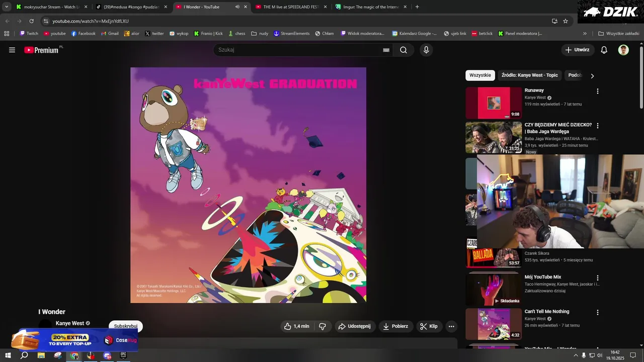The image size is (644, 362).
Task: Open options menu for Runaway video
Action: point(598,92)
